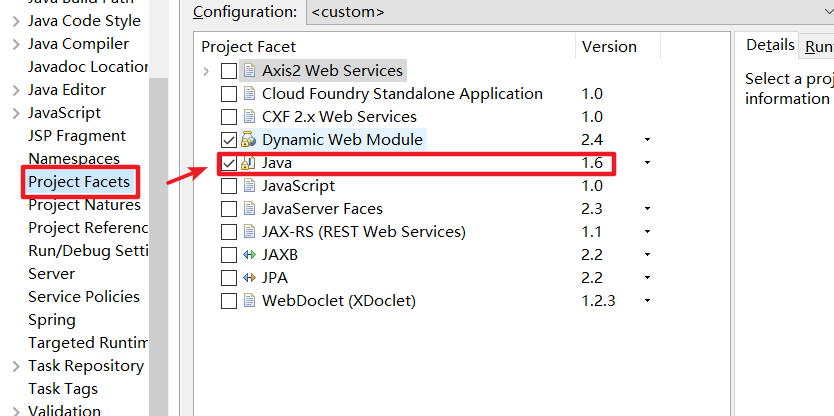The image size is (834, 416).
Task: Enable the JavaScript facet checkbox
Action: (229, 186)
